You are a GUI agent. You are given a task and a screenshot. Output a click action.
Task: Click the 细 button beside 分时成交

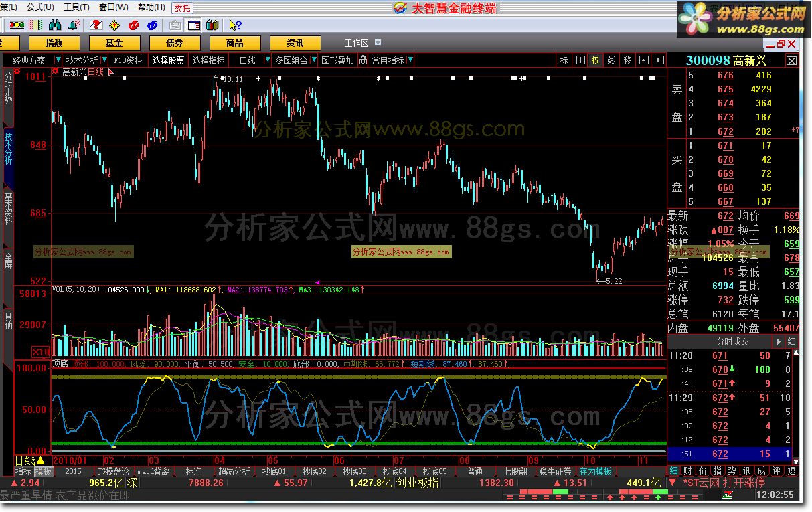pos(791,341)
